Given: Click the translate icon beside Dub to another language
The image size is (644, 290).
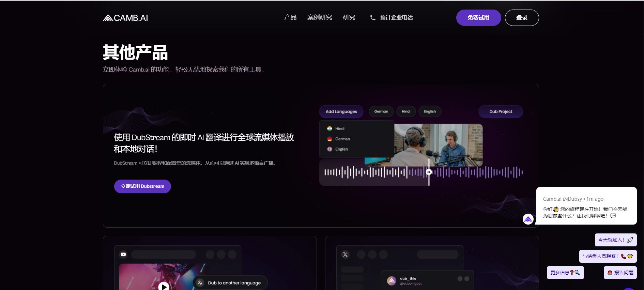Looking at the screenshot, I should click(200, 283).
